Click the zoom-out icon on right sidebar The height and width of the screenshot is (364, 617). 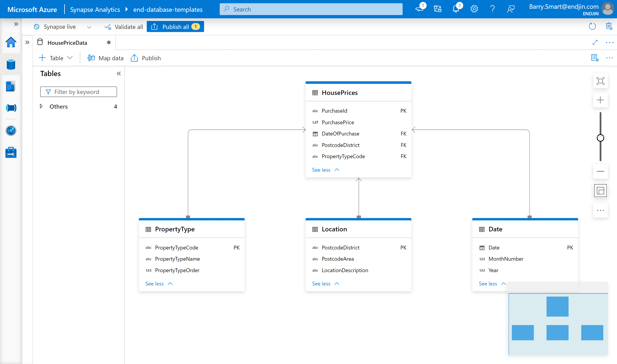pos(600,171)
